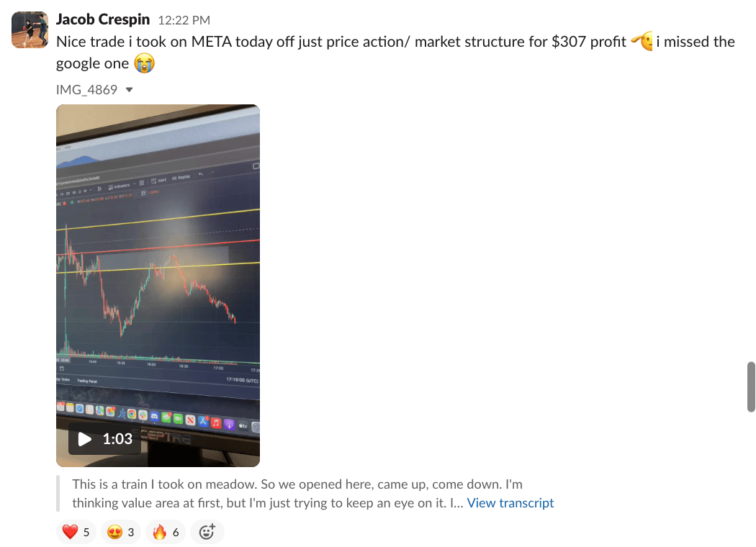Open Jacob Crespin's profile from his name

103,19
